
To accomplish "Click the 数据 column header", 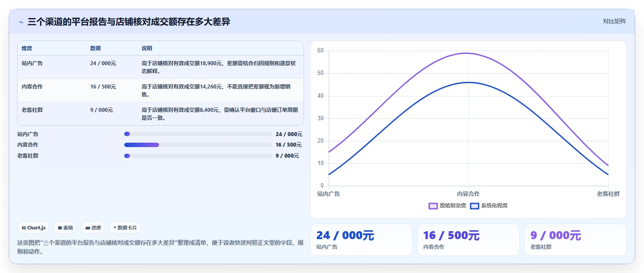I will click(96, 48).
